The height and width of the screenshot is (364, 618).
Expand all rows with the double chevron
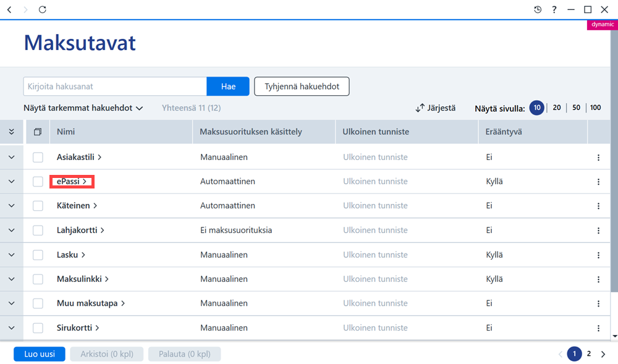pyautogui.click(x=11, y=132)
